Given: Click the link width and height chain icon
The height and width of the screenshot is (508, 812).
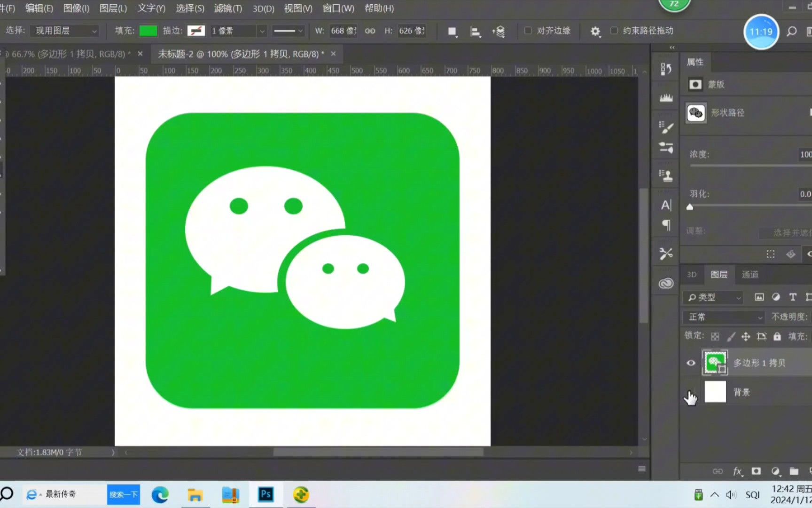Looking at the screenshot, I should click(x=370, y=31).
